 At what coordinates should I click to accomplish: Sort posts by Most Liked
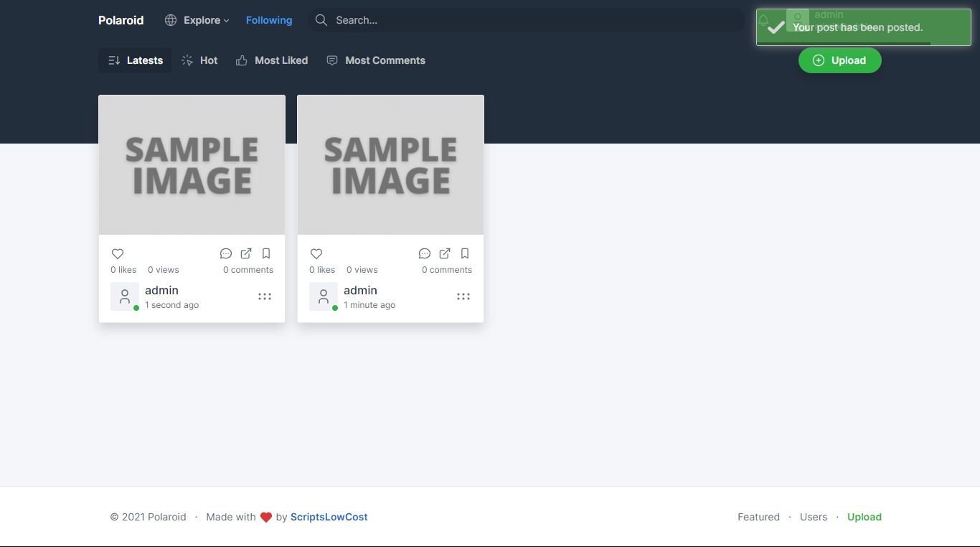point(272,60)
